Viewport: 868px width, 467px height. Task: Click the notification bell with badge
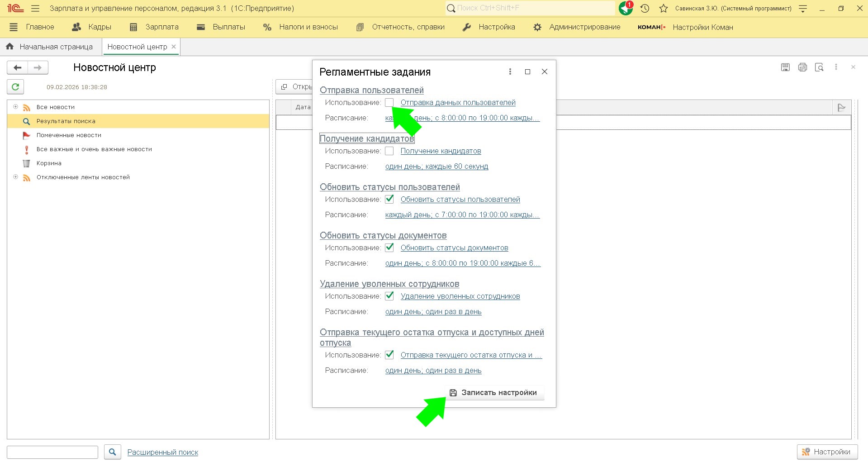[x=626, y=8]
